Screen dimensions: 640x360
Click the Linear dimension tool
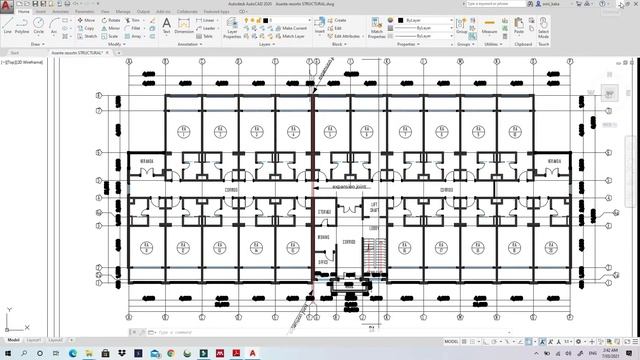coord(205,20)
